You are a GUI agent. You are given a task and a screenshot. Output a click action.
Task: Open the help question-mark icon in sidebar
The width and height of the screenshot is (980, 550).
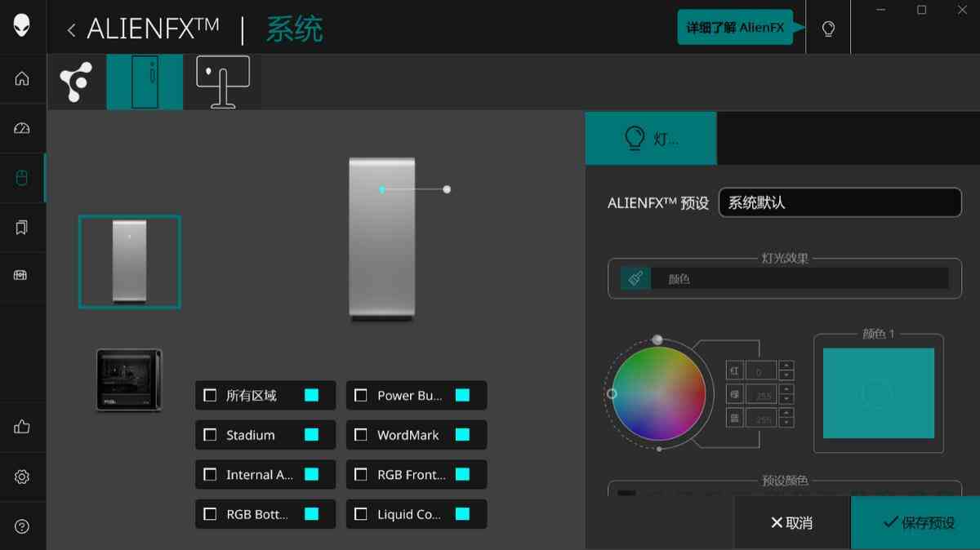point(22,526)
